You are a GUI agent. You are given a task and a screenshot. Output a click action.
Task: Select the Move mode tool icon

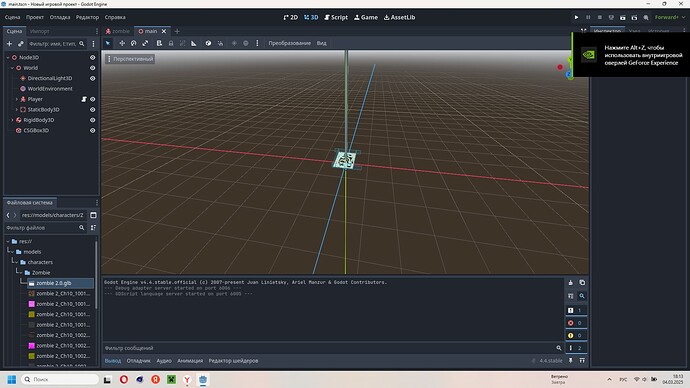click(x=122, y=43)
